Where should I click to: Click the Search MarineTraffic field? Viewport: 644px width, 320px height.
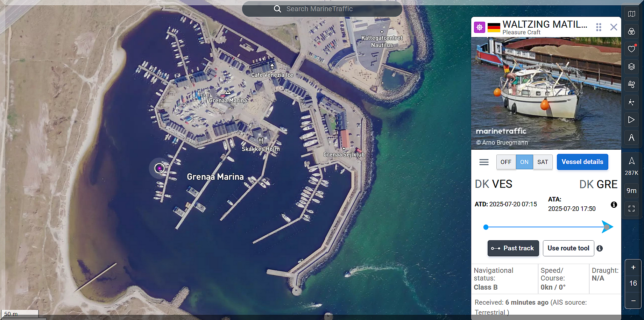[322, 9]
